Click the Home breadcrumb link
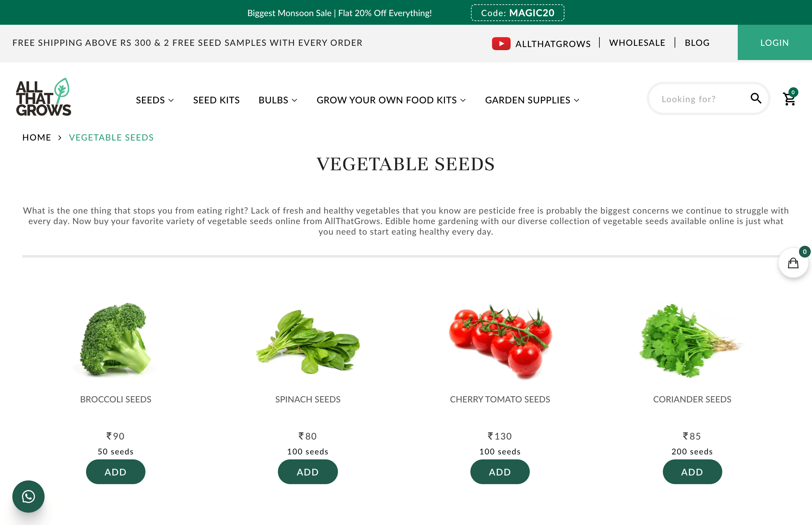 pos(37,137)
